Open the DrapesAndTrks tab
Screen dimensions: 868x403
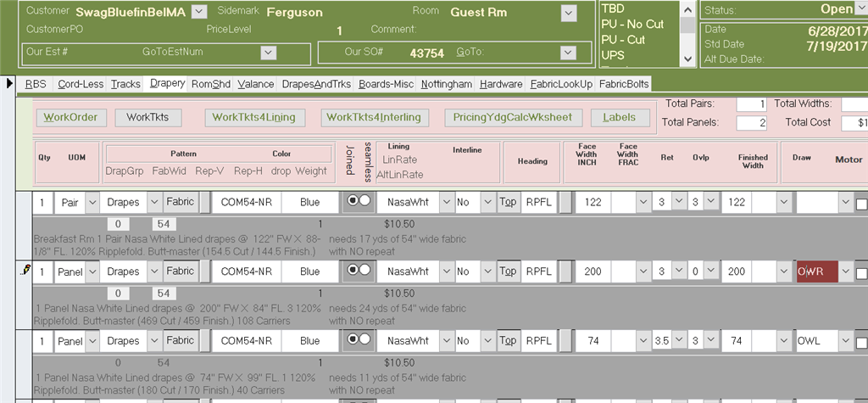316,84
